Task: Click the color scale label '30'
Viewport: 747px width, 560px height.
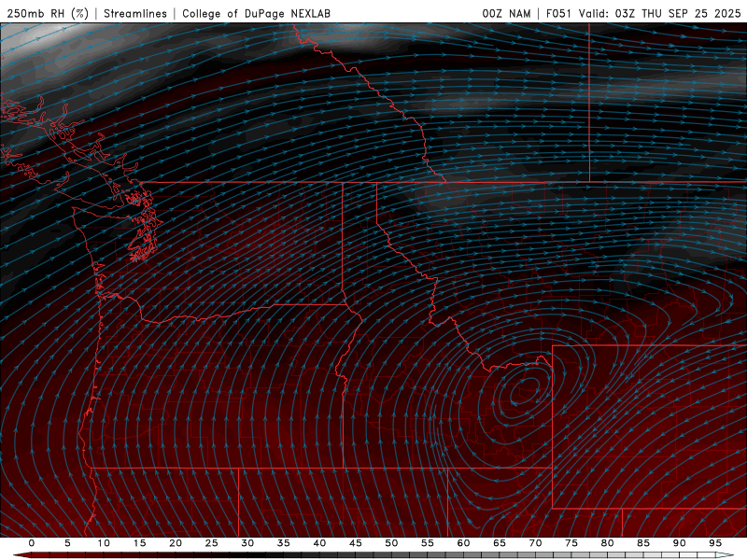Action: (247, 543)
